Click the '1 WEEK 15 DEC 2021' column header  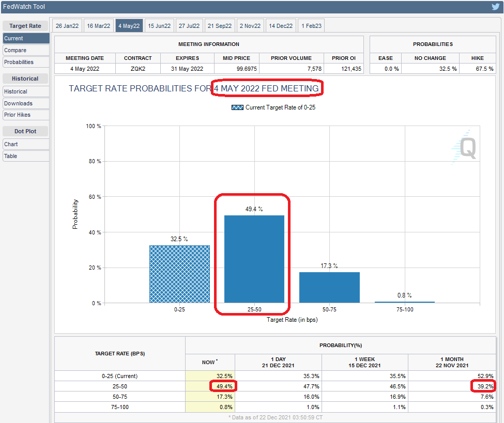pyautogui.click(x=365, y=362)
